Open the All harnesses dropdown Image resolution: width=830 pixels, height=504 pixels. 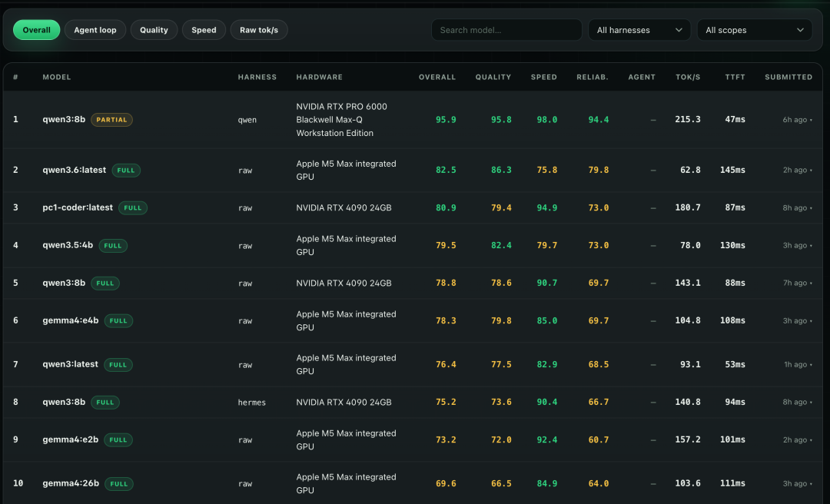639,30
